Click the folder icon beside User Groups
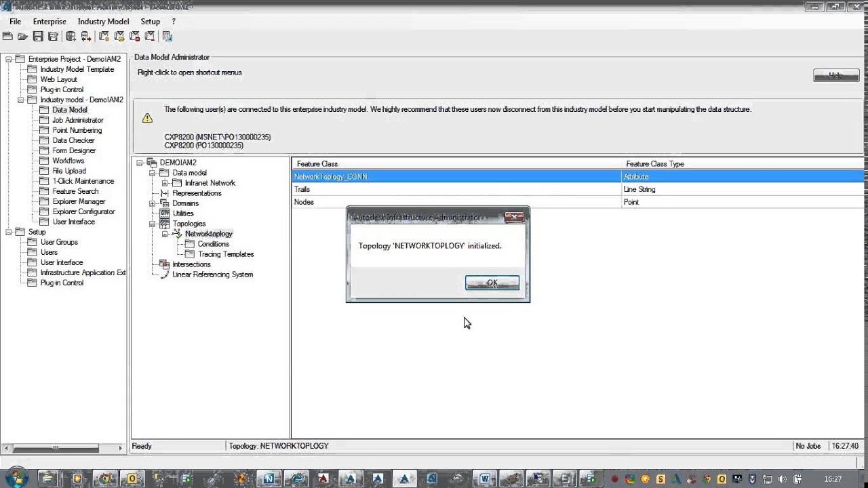The height and width of the screenshot is (488, 868). 32,242
